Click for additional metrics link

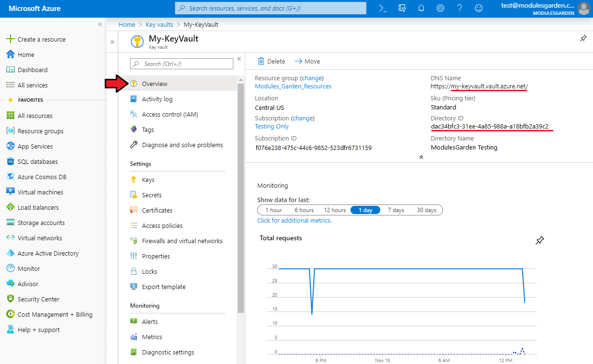[294, 220]
